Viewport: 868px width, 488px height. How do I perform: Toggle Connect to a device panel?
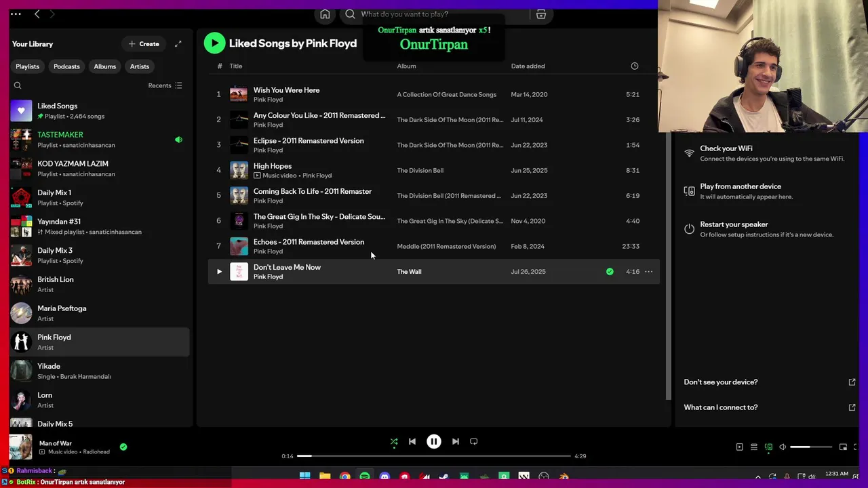768,447
